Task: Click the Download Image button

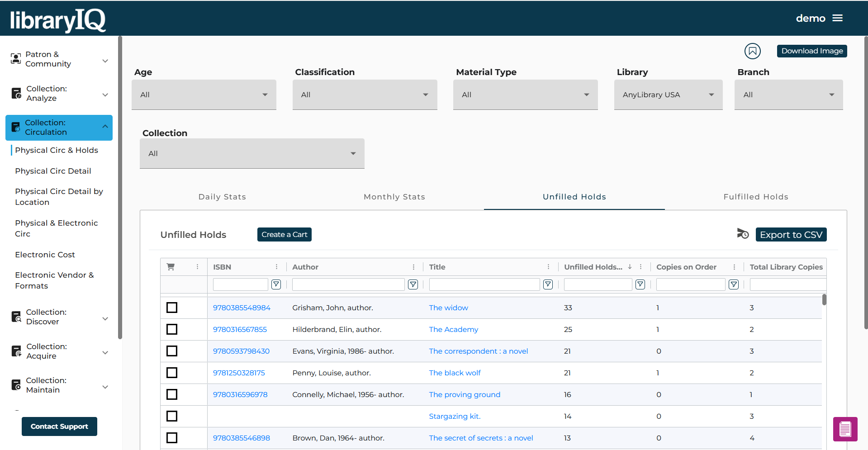Action: pyautogui.click(x=812, y=51)
